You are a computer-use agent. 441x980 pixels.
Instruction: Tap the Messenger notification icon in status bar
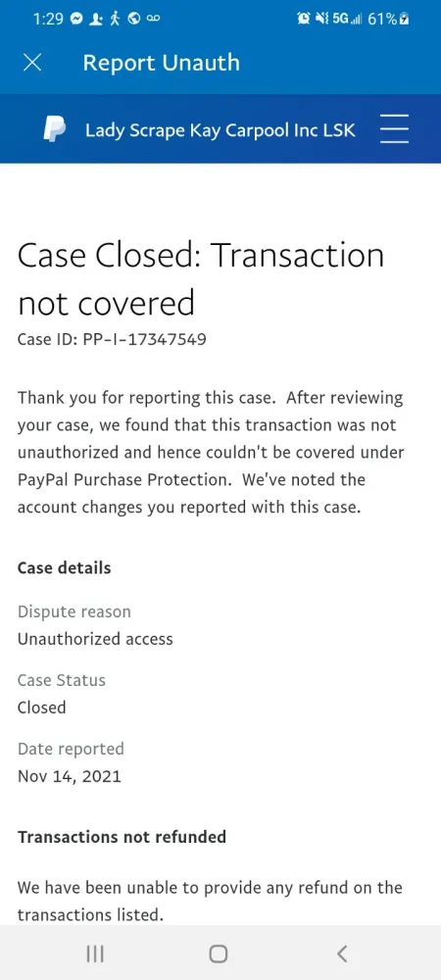77,19
